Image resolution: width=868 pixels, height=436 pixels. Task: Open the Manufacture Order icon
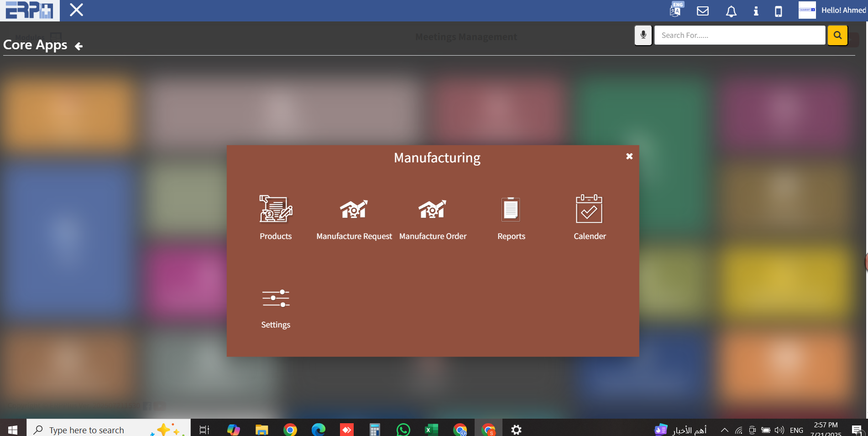tap(432, 209)
